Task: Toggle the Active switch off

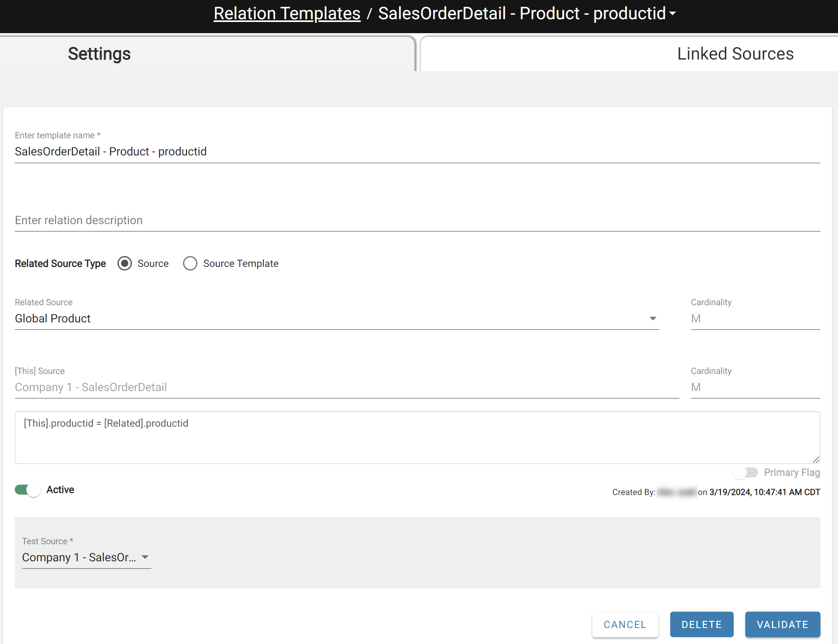Action: pyautogui.click(x=28, y=490)
